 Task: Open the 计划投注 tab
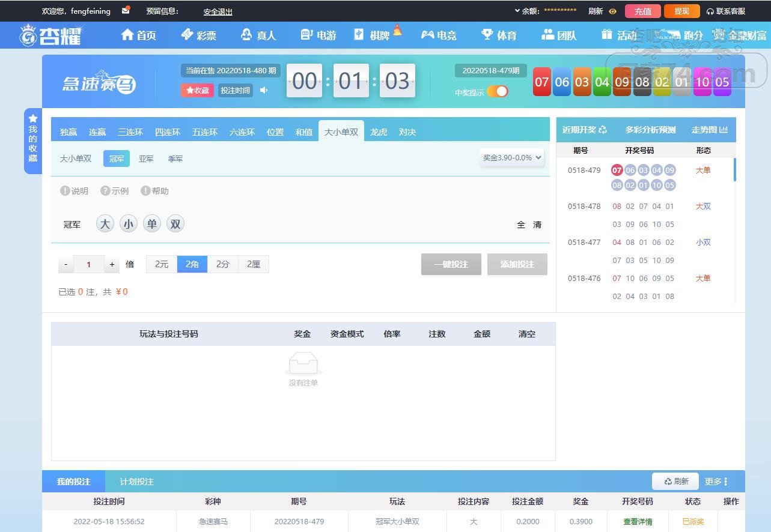pos(136,482)
